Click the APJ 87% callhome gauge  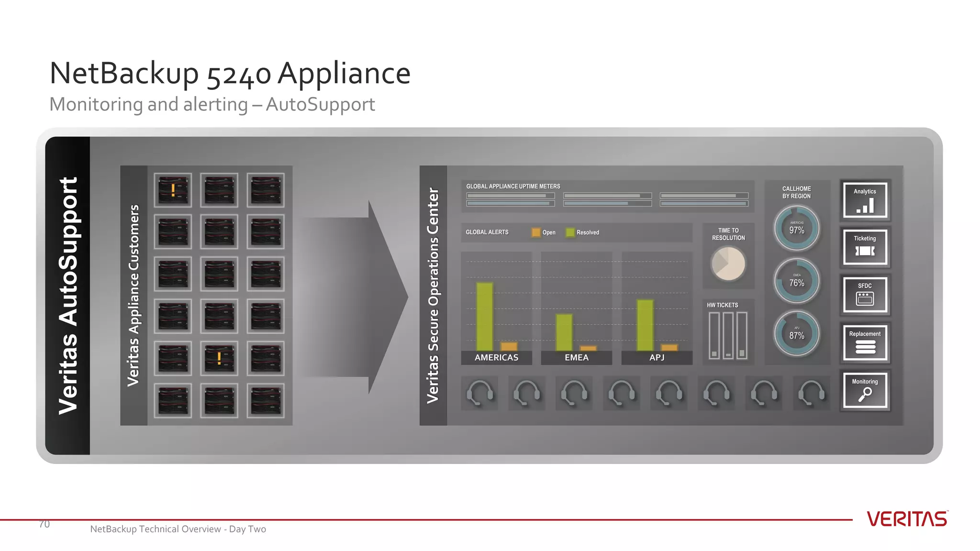pos(797,333)
